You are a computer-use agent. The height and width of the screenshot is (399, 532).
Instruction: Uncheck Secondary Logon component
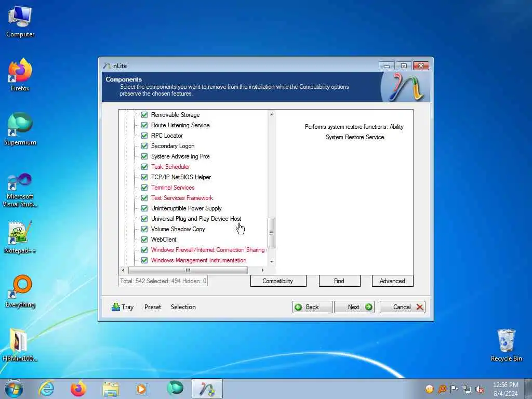coord(144,146)
